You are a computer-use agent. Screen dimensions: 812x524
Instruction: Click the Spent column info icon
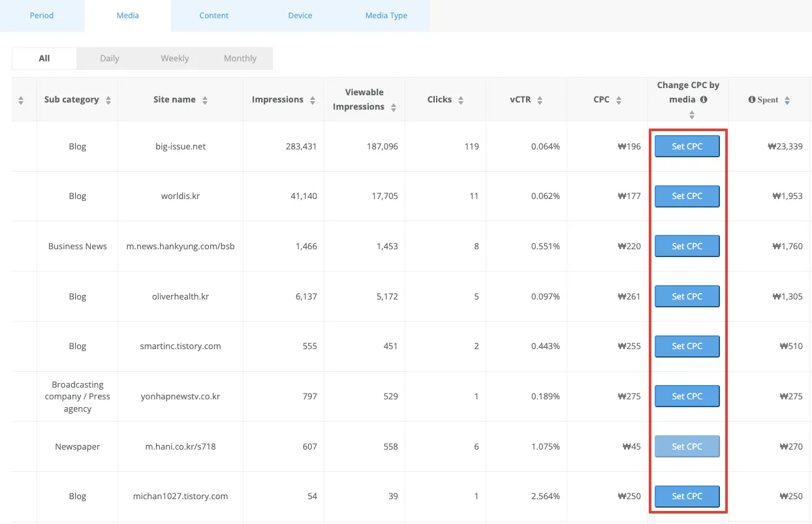[752, 100]
